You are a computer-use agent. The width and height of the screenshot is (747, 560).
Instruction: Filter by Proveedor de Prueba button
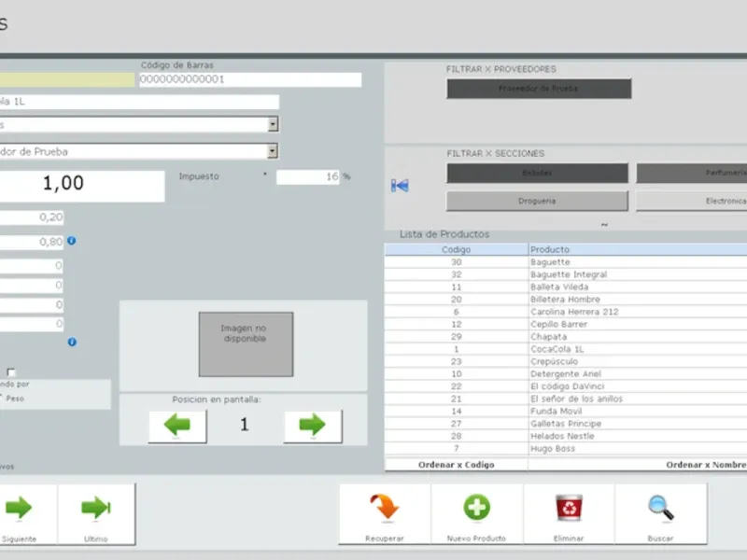(x=539, y=89)
